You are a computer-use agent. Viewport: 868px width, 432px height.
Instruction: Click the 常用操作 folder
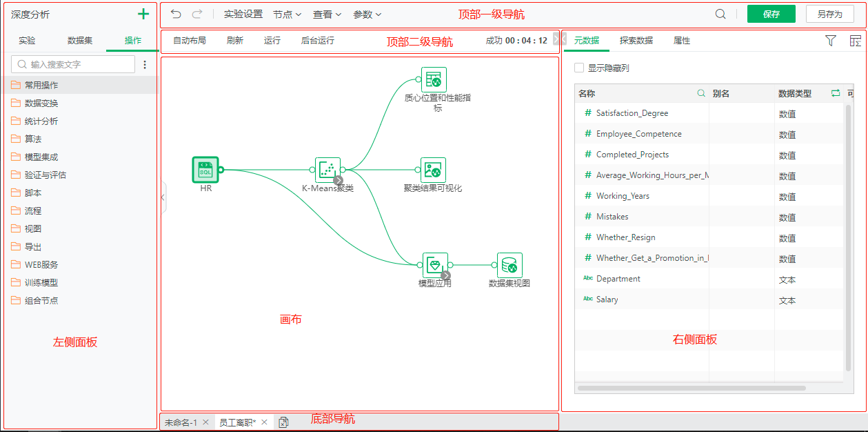tap(80, 85)
